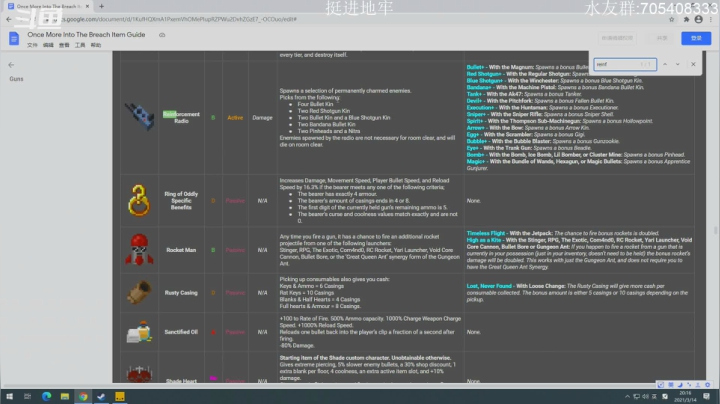720x404 pixels.
Task: Open the Chrome three-dot menu
Action: pos(711,19)
